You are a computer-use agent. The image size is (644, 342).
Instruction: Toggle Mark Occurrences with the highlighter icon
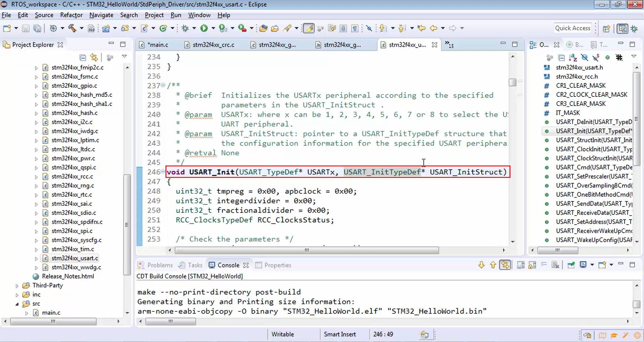(308, 28)
